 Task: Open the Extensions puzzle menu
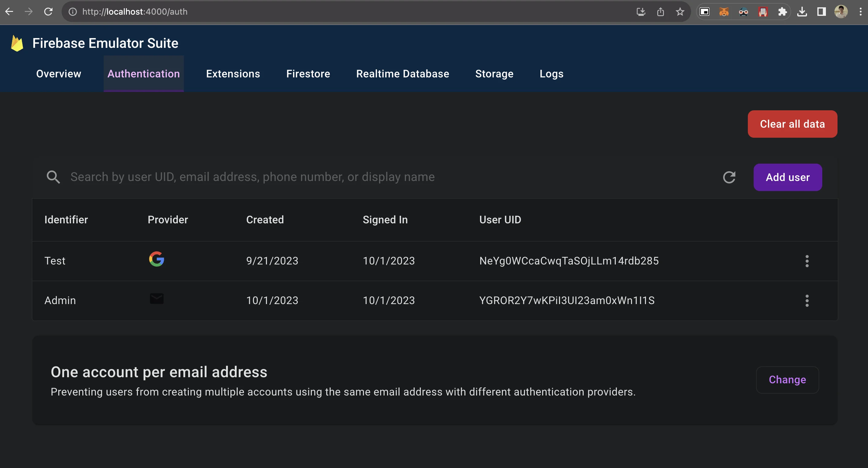[782, 12]
